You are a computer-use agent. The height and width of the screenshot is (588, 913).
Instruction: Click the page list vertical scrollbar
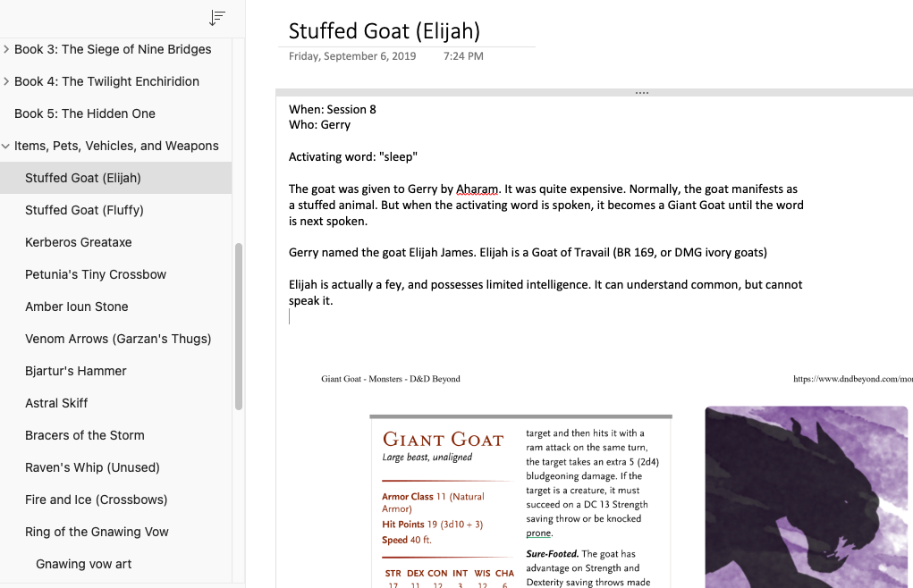pyautogui.click(x=239, y=326)
